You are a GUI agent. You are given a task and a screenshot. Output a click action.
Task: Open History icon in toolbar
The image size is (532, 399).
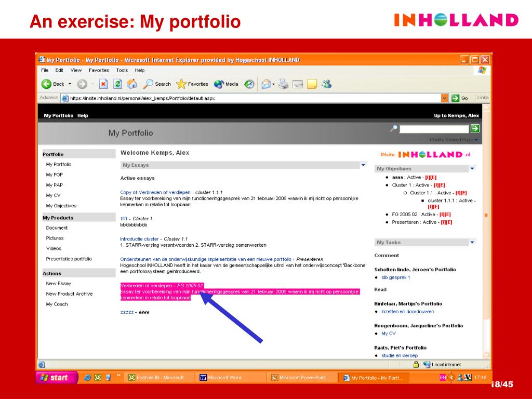point(249,84)
